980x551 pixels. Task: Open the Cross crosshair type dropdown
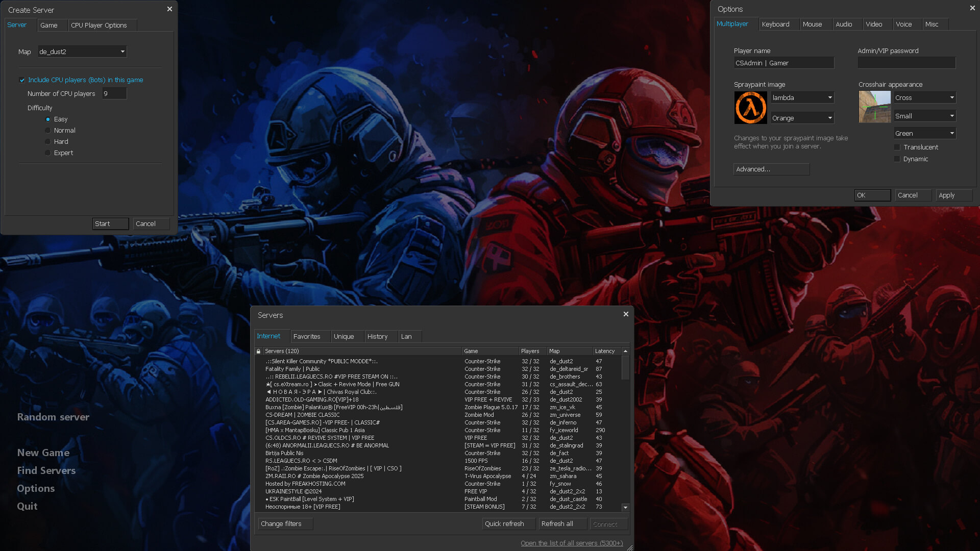(925, 97)
